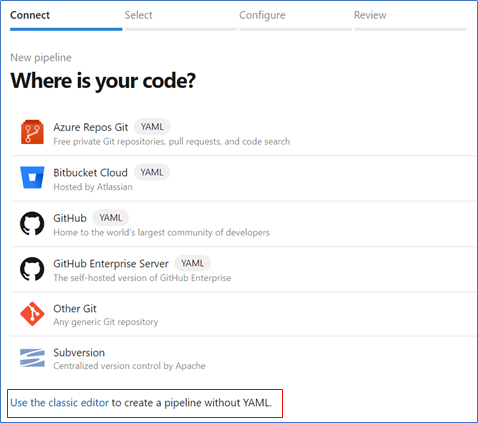Pick the GitHub source title
The width and height of the screenshot is (478, 423).
click(70, 218)
